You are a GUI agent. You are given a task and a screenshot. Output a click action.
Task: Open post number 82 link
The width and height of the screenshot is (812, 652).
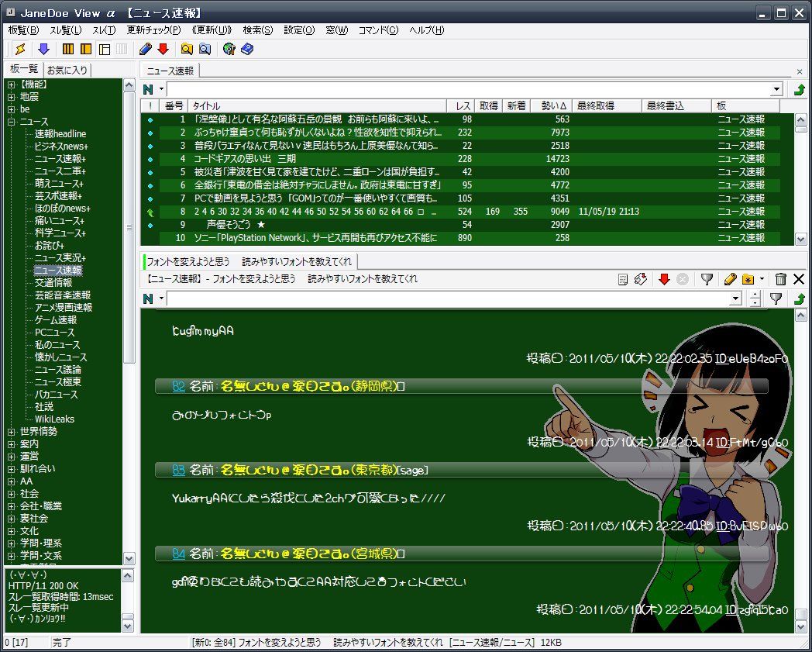179,386
